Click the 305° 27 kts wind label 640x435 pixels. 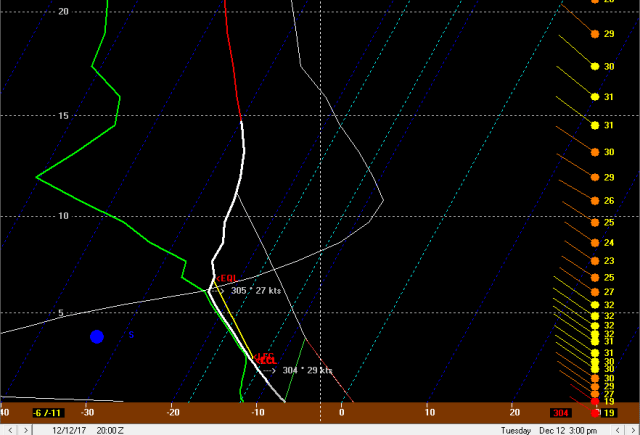[x=256, y=291]
